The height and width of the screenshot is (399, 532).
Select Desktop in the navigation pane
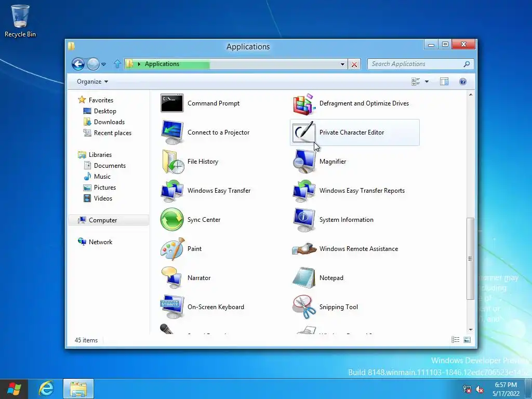(105, 111)
